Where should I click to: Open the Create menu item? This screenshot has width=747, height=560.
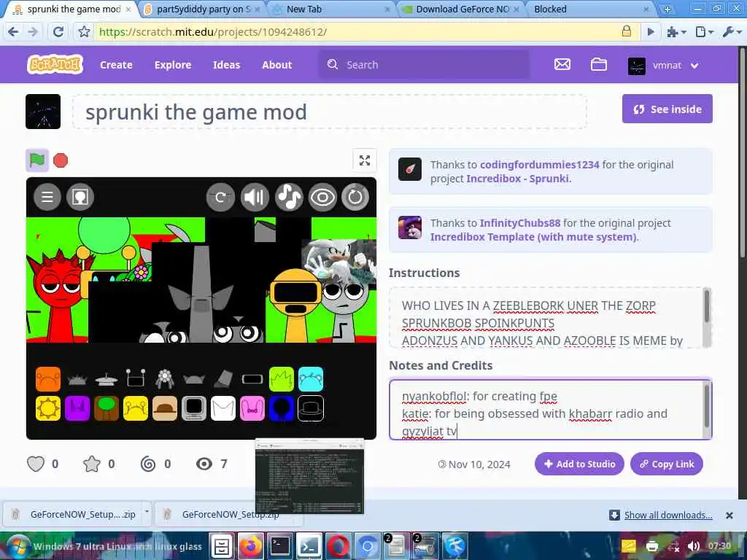(116, 65)
